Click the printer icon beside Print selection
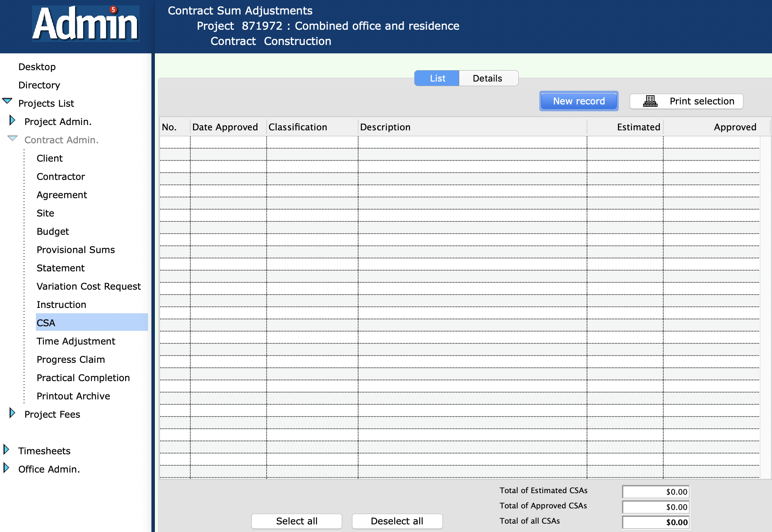Image resolution: width=772 pixels, height=532 pixels. coord(650,101)
